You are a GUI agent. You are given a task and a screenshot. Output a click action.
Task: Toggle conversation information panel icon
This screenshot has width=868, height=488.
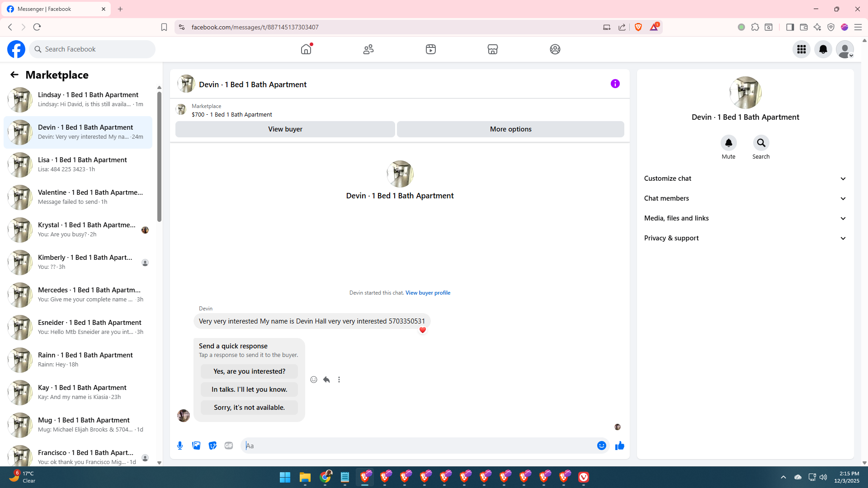coord(615,84)
